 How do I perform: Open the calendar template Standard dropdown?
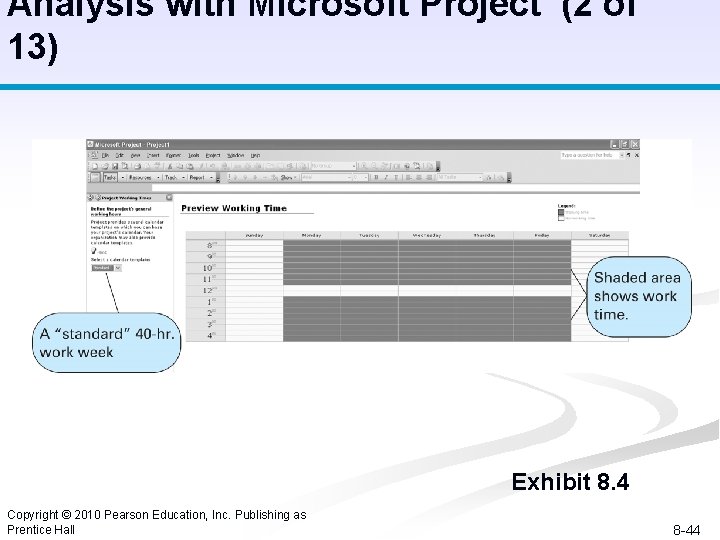pos(107,268)
